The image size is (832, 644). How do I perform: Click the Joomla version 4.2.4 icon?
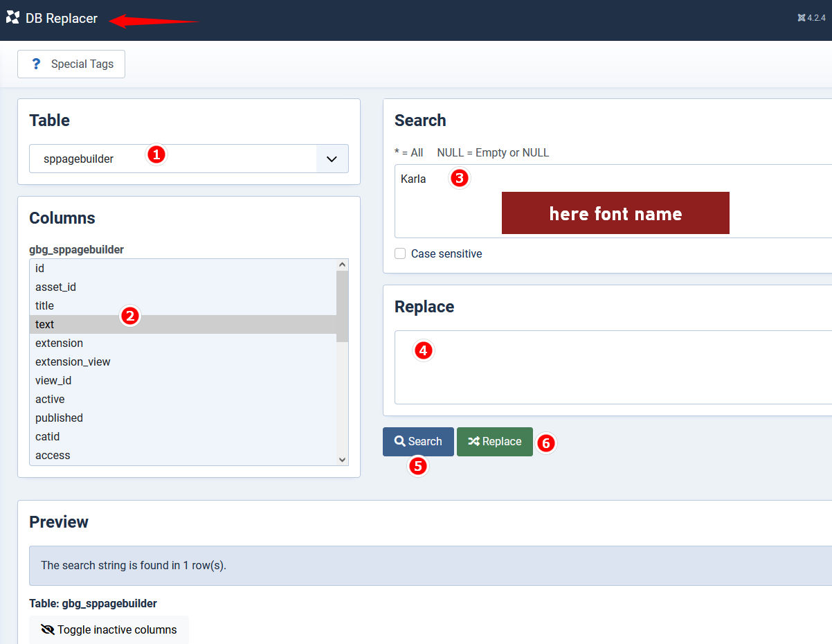(x=802, y=18)
